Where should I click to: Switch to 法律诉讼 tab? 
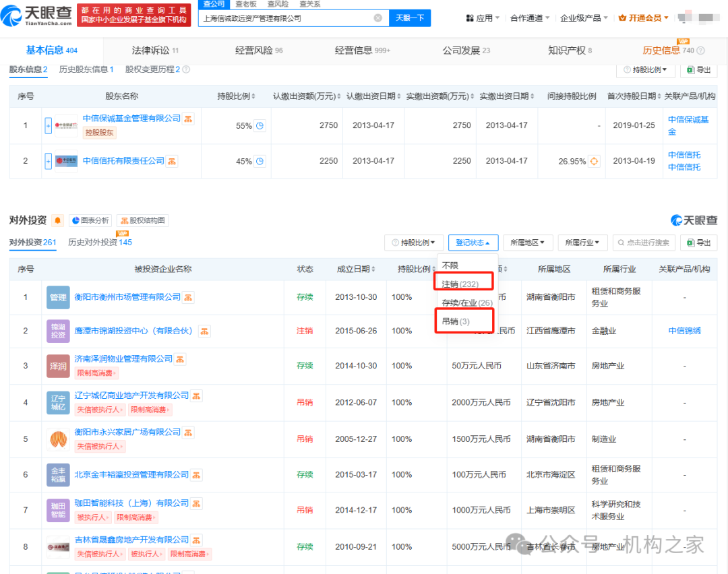[x=155, y=51]
